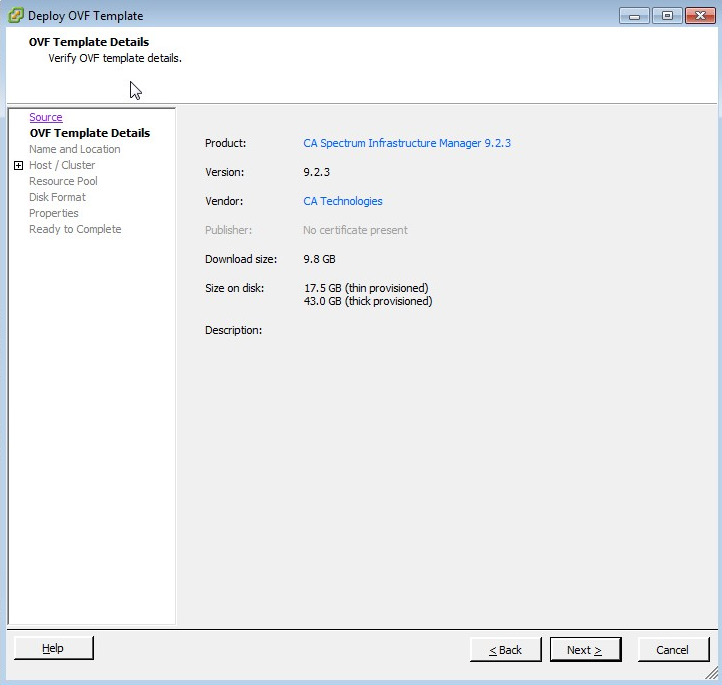The width and height of the screenshot is (722, 685).
Task: Select Properties step
Action: coord(53,213)
